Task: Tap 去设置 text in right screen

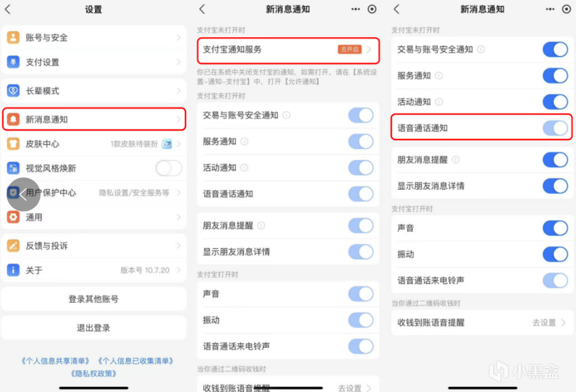Action: [x=545, y=323]
